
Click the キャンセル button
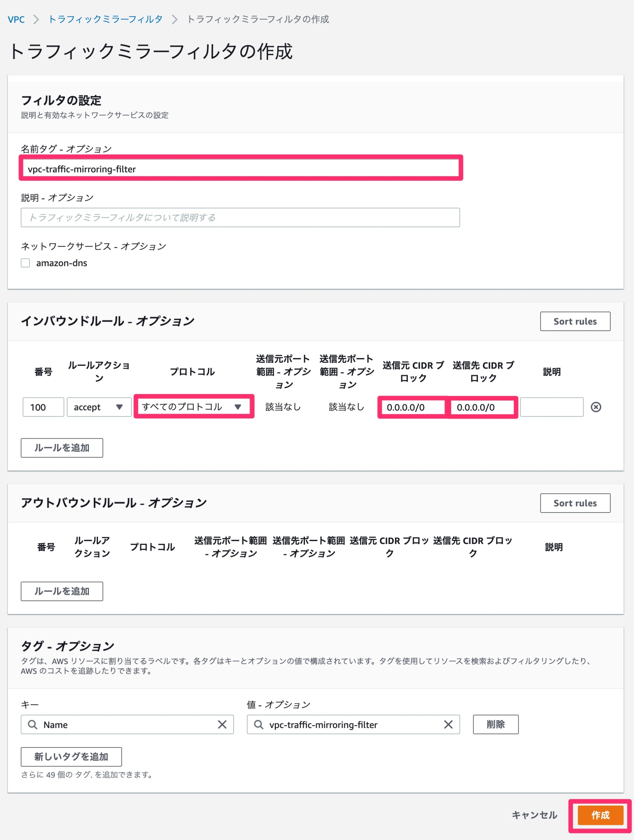click(x=535, y=815)
